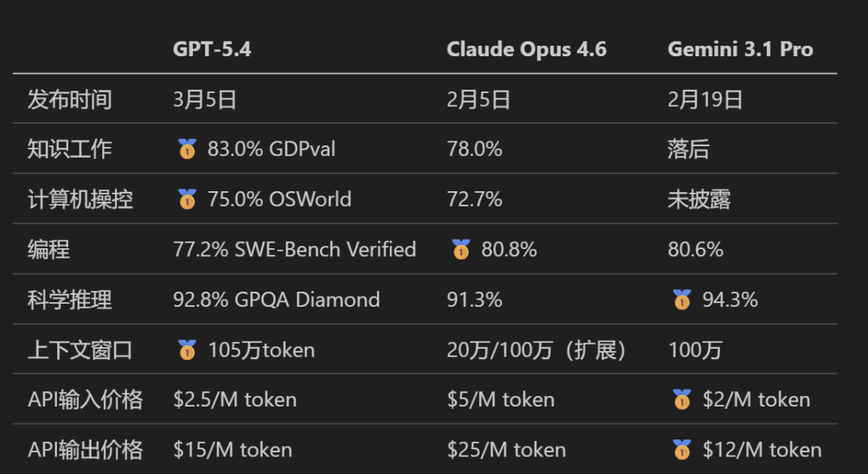Click the 77.2% SWE-Bench Verified cell
Viewport: 868px width, 474px height.
click(x=294, y=249)
